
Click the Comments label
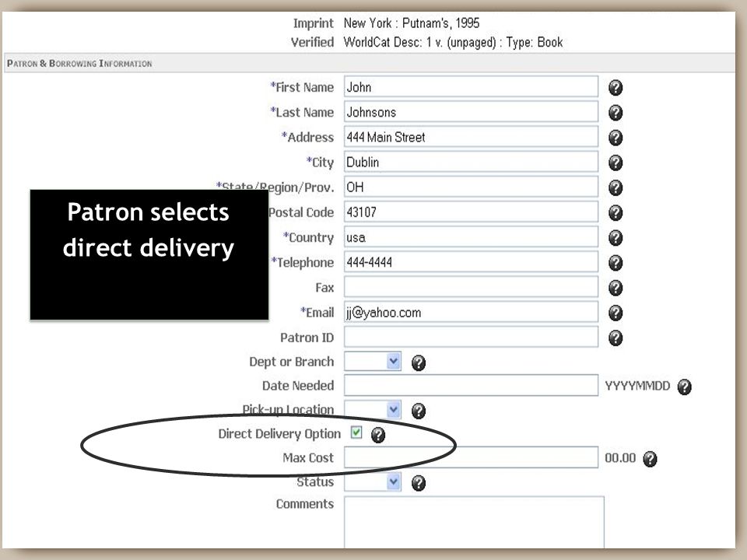[305, 504]
